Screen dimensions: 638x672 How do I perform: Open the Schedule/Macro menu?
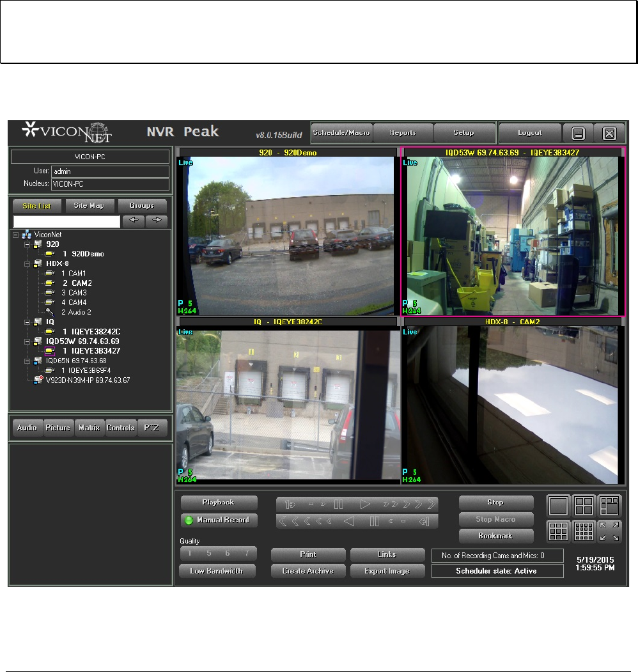tap(341, 133)
